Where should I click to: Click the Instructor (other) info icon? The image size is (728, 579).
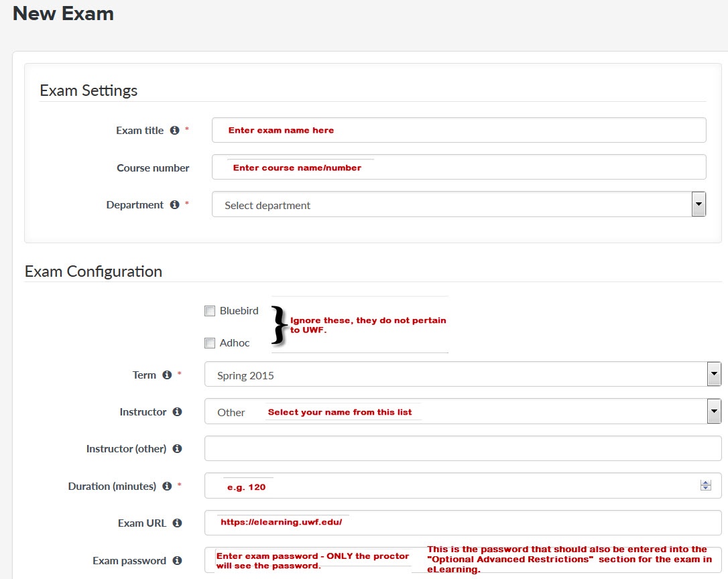click(x=177, y=449)
